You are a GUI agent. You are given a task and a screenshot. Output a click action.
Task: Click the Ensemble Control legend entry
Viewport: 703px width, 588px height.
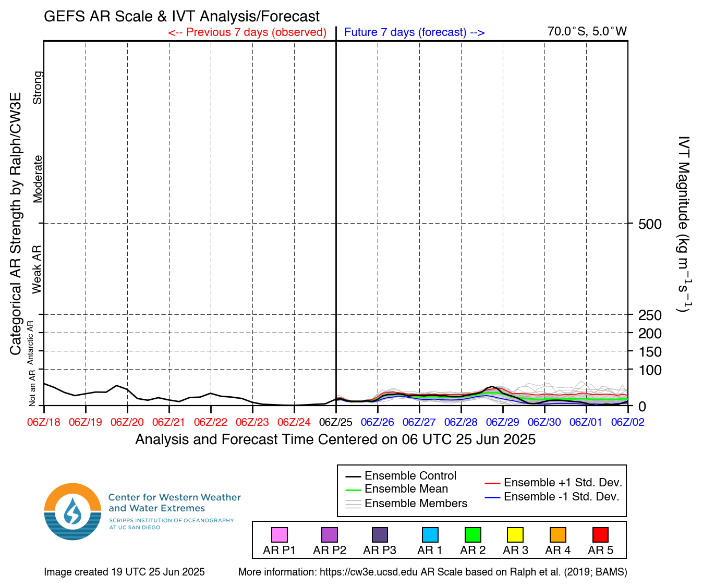(401, 476)
